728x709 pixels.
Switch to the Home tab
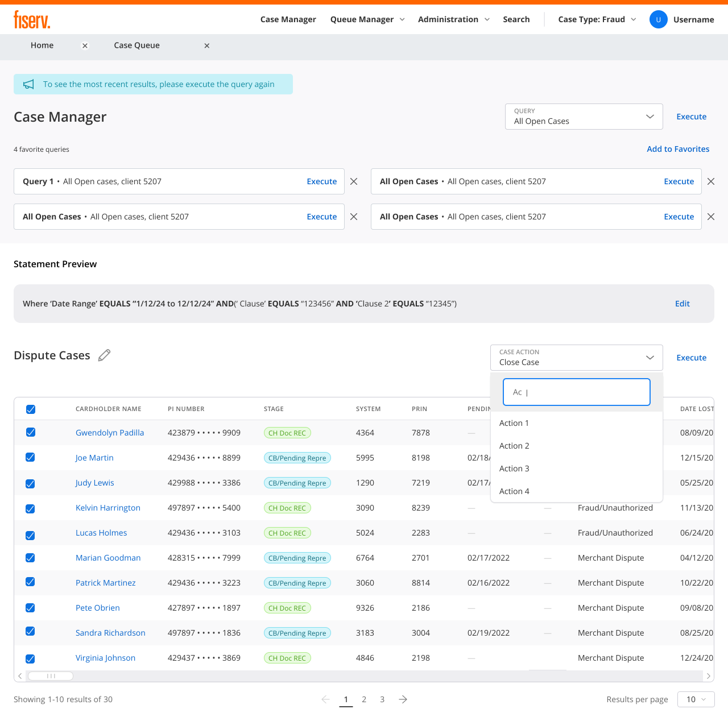click(42, 45)
